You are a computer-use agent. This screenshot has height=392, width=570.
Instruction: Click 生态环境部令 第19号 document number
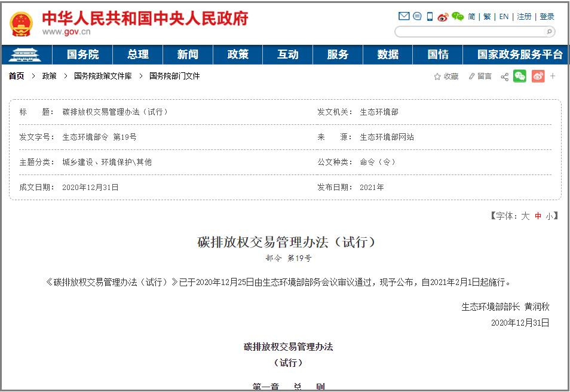point(99,137)
